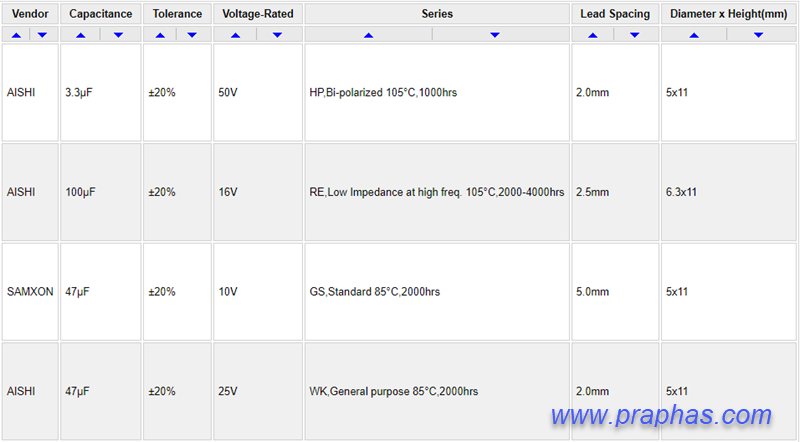Sort Vendor column ascending with up arrow
Viewport: 800px width, 442px height.
tap(16, 35)
